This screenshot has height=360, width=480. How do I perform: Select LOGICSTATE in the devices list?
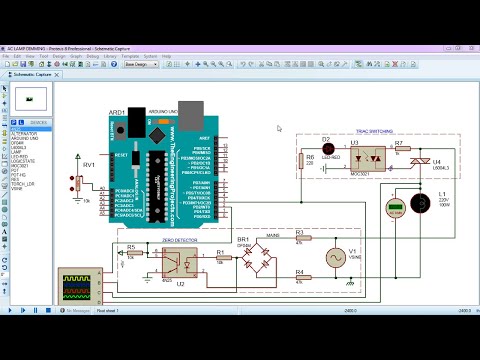23,161
